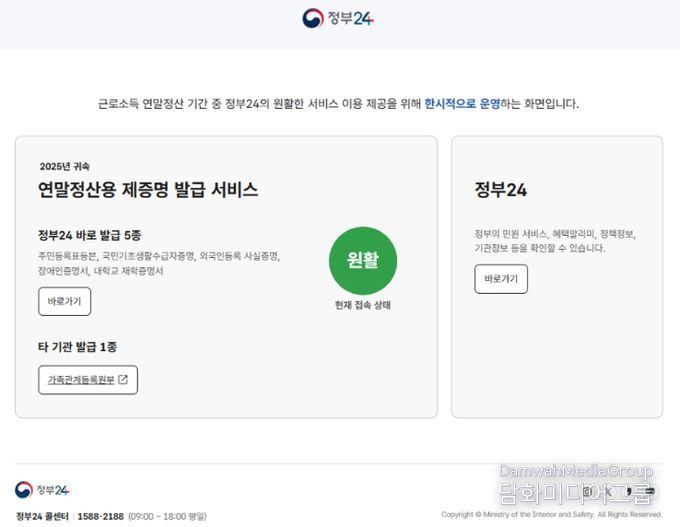Screen dimensions: 680x527
Task: Click the 연말정산용 제증명 발급 서비스 heading
Action: tap(148, 190)
